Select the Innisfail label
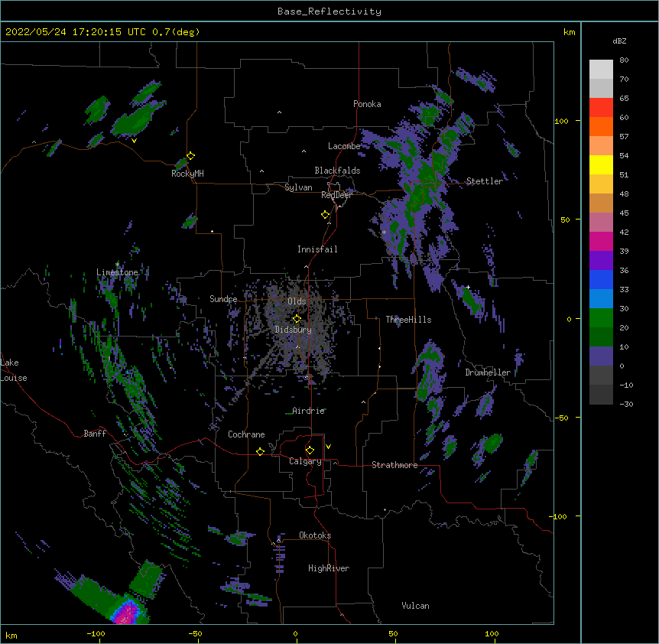The height and width of the screenshot is (644, 659). [x=317, y=249]
